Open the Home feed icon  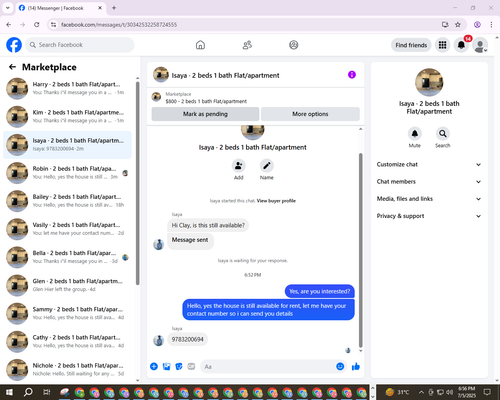click(200, 45)
